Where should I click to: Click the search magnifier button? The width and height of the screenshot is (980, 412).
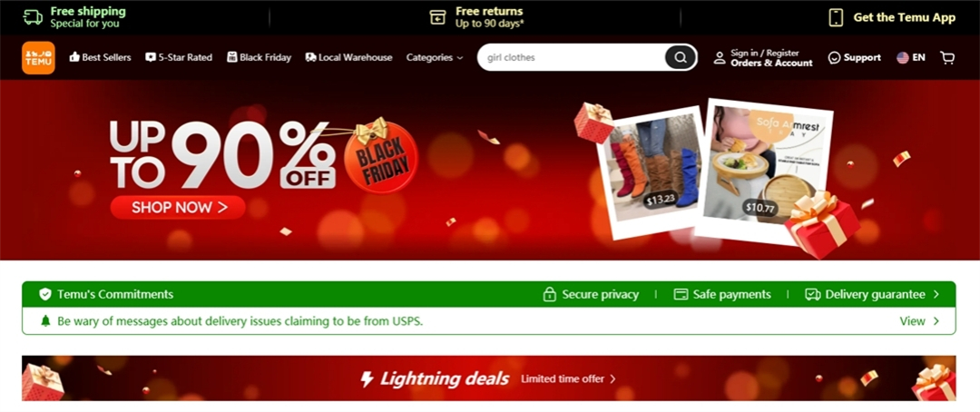coord(680,57)
